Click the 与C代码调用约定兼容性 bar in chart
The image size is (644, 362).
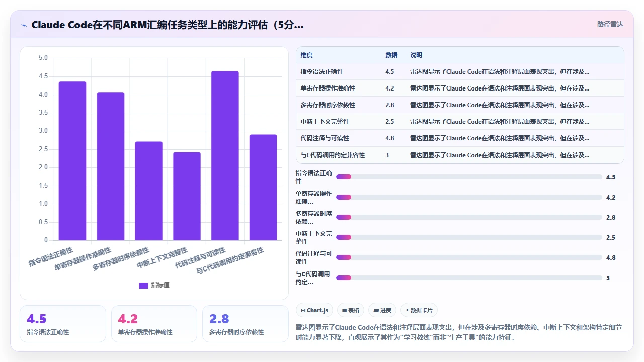click(263, 188)
